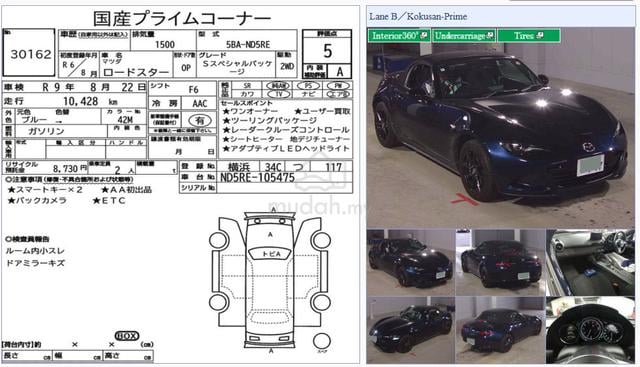Click the registration number 117
640x367 pixels.
point(333,167)
